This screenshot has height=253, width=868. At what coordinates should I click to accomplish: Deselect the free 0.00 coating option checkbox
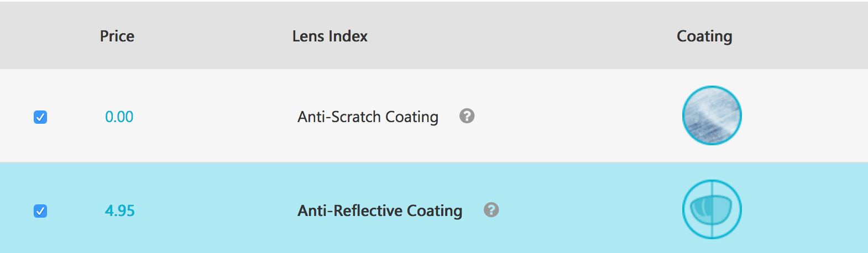40,117
